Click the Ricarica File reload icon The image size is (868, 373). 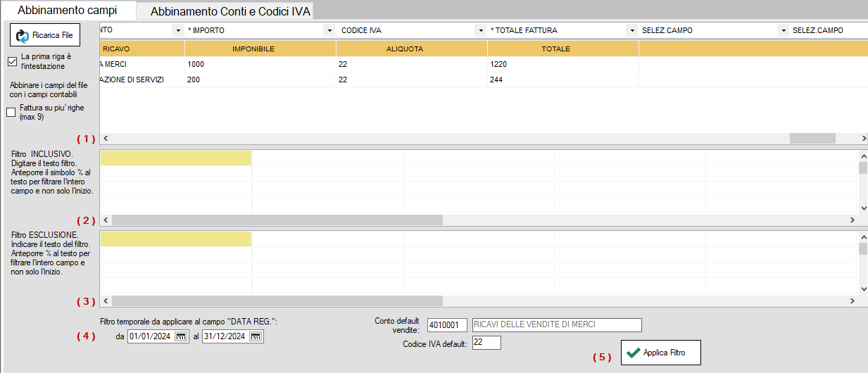tap(23, 35)
